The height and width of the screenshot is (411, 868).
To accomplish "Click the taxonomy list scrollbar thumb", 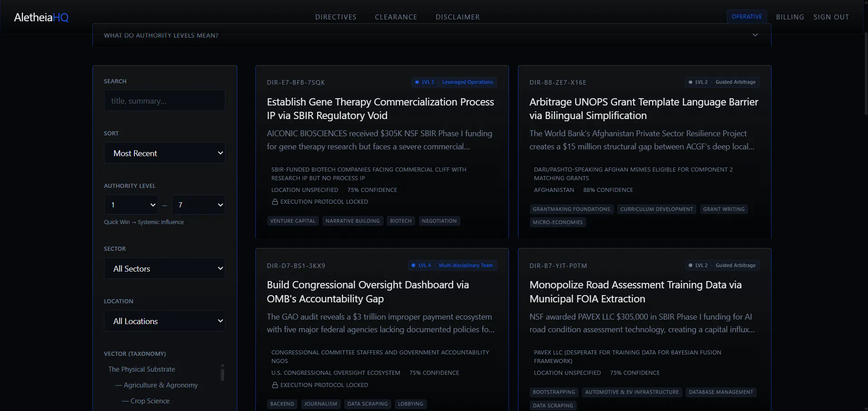I will (x=222, y=374).
